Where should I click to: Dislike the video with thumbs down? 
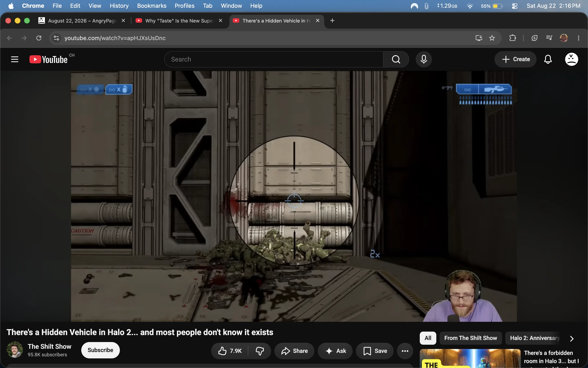tap(260, 351)
